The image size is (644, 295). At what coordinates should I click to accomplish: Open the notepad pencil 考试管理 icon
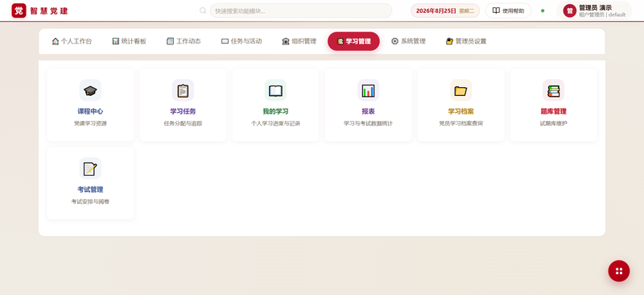[x=90, y=168]
